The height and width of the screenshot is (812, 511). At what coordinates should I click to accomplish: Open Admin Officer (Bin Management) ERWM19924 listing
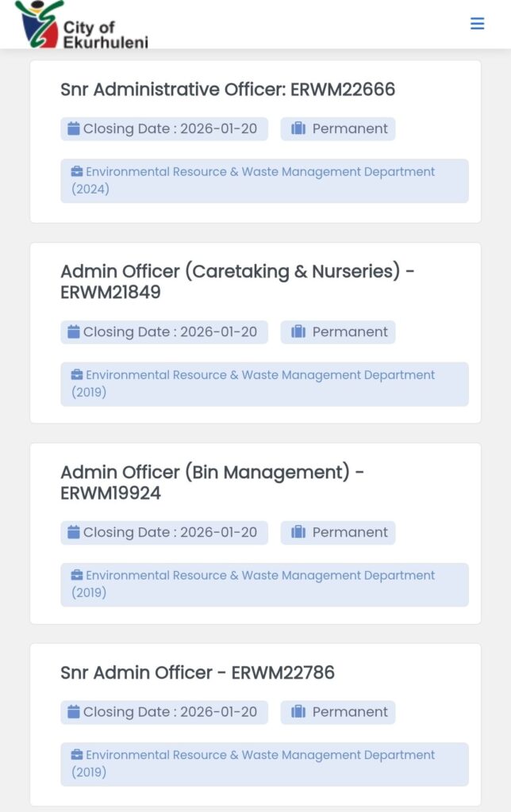click(212, 482)
